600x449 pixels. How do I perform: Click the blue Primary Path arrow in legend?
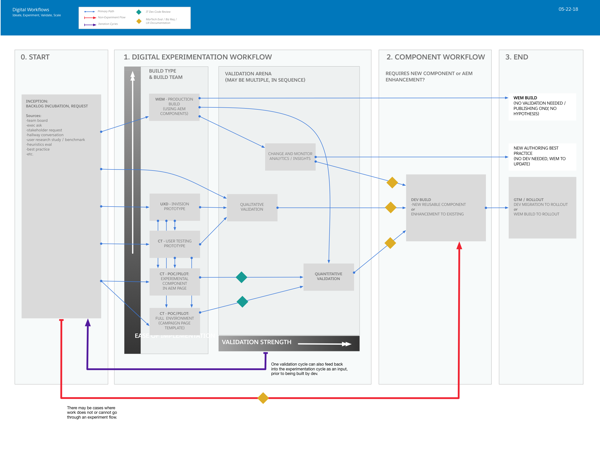pyautogui.click(x=90, y=12)
